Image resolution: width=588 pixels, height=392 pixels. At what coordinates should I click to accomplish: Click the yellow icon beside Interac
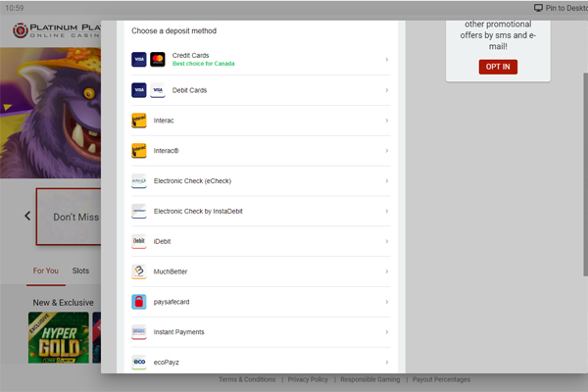coord(139,121)
